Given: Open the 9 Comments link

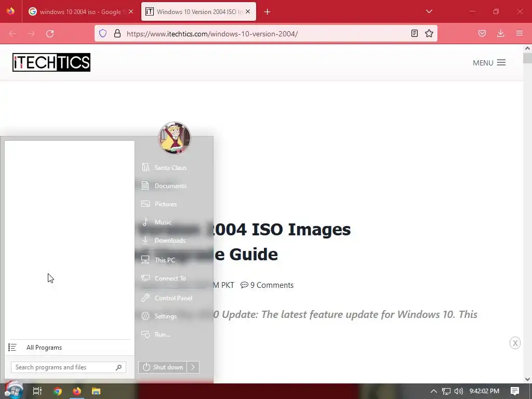Looking at the screenshot, I should [267, 285].
